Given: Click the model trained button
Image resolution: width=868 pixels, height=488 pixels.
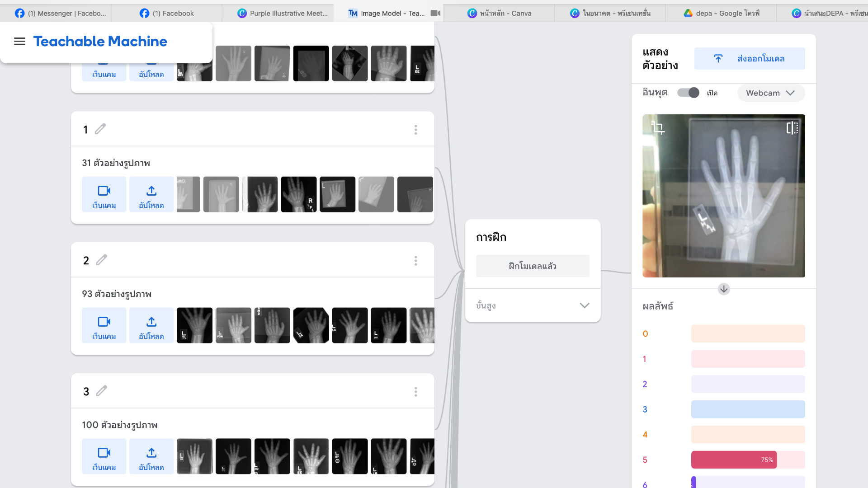Looking at the screenshot, I should [x=533, y=266].
